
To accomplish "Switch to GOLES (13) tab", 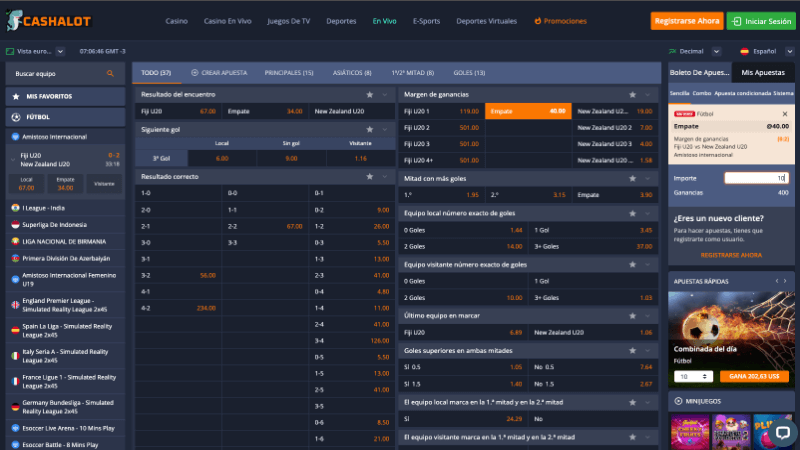I will click(469, 73).
